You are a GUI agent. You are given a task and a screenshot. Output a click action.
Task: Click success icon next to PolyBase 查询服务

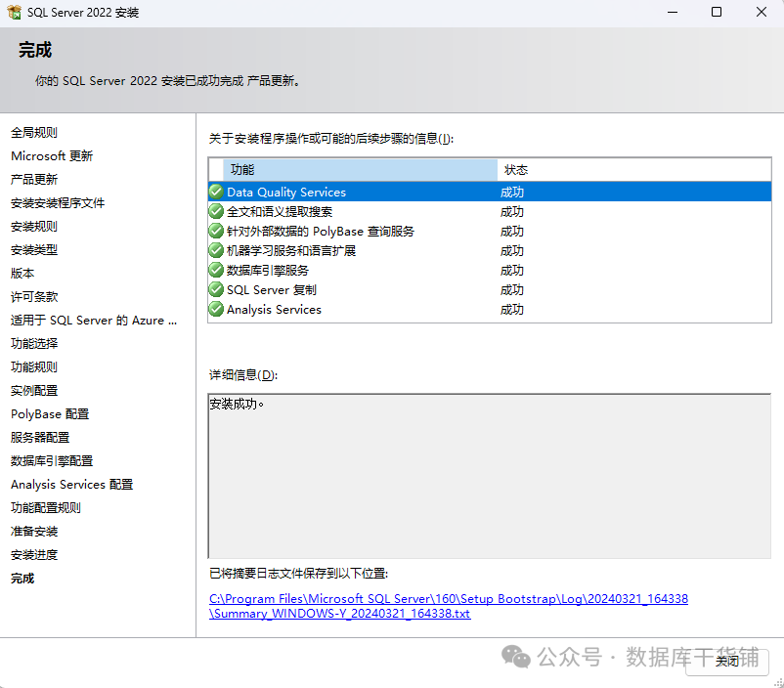(x=216, y=231)
